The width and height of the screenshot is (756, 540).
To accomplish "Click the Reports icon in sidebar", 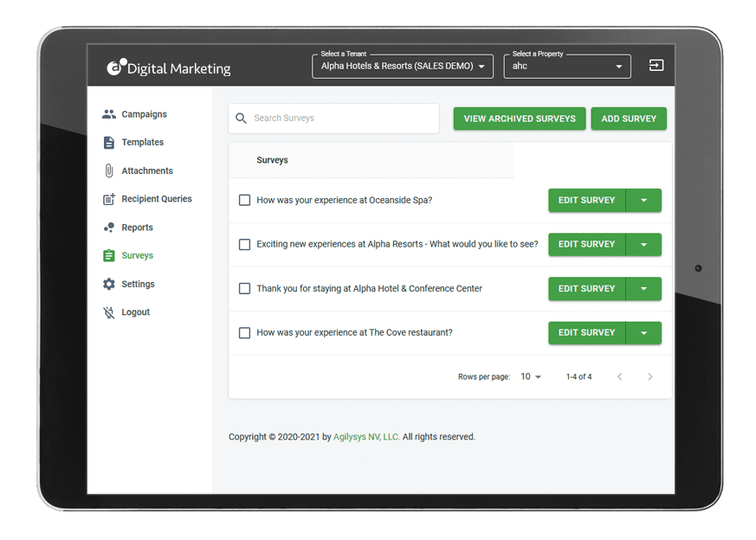I will click(x=108, y=228).
